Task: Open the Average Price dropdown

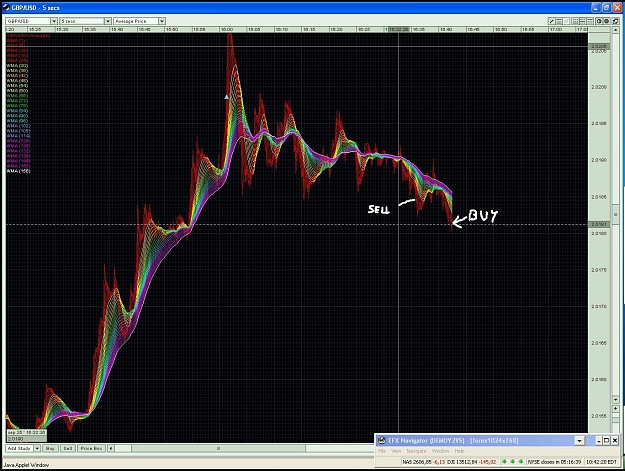Action: coord(162,21)
